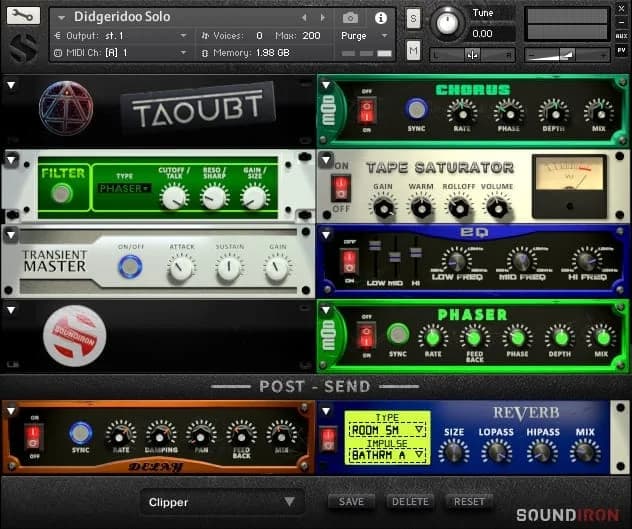This screenshot has width=632, height=529.
Task: Toggle the Tape Saturator power switch
Action: click(341, 187)
